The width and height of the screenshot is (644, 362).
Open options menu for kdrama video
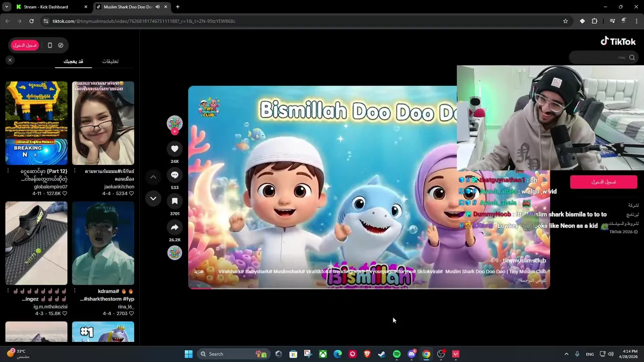[x=74, y=291]
